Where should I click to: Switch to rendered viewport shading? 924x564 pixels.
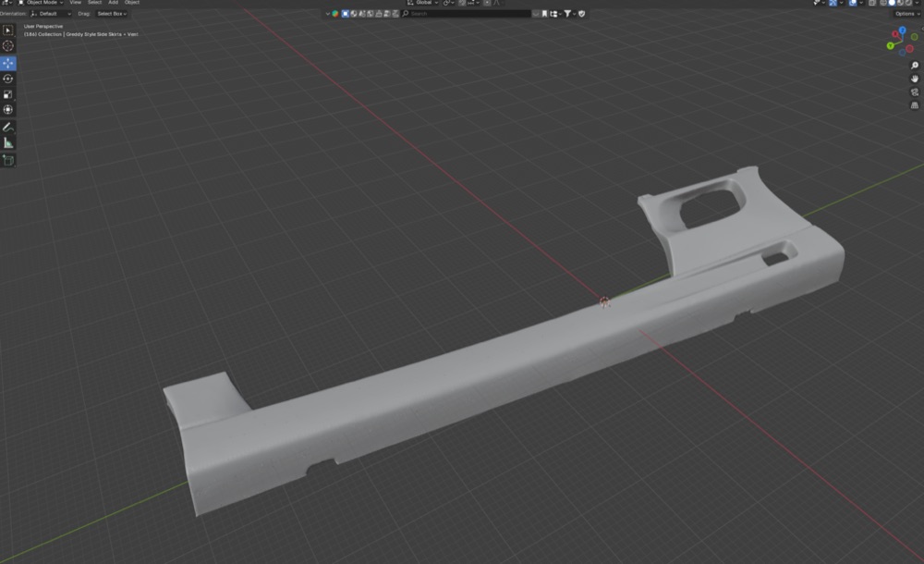(908, 3)
